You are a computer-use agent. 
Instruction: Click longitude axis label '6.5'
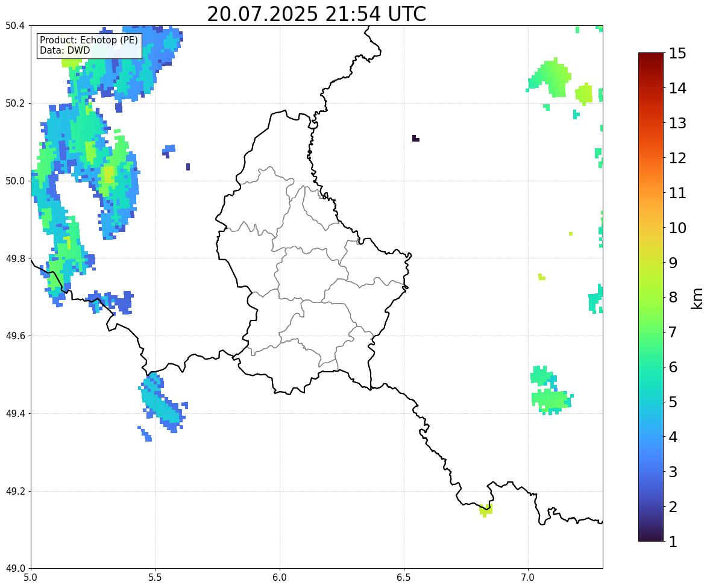tap(404, 578)
